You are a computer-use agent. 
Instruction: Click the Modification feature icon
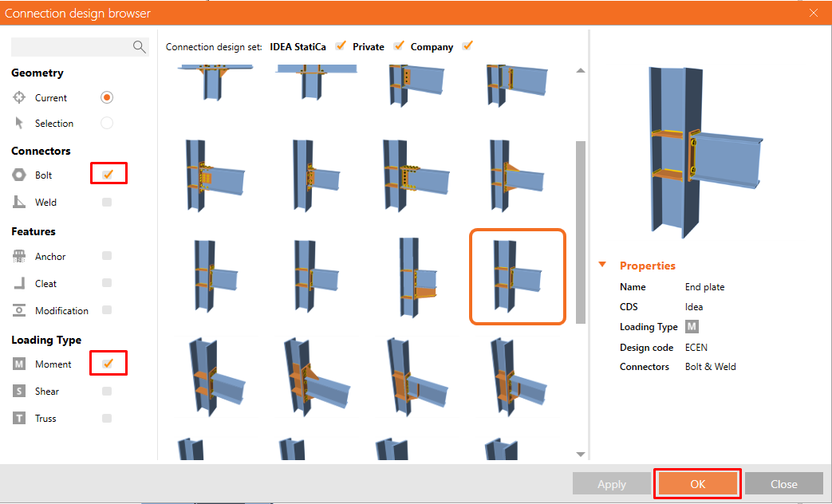click(x=18, y=310)
